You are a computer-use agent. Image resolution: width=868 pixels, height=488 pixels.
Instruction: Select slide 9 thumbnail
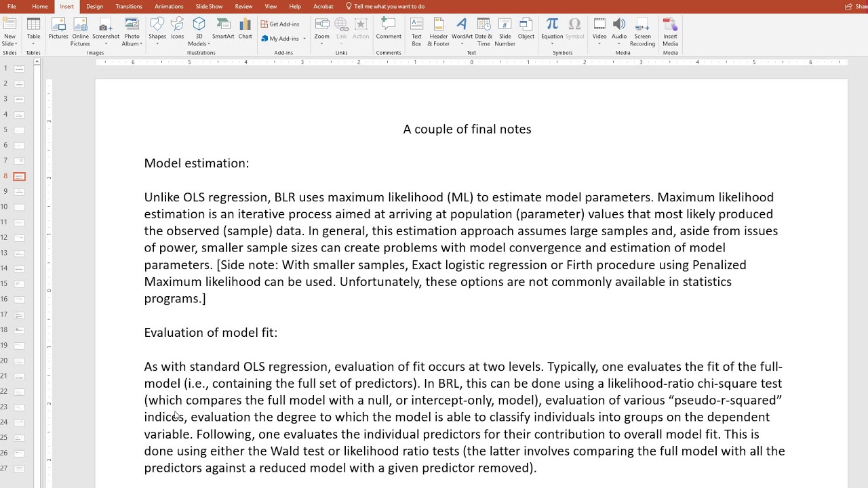pos(19,192)
